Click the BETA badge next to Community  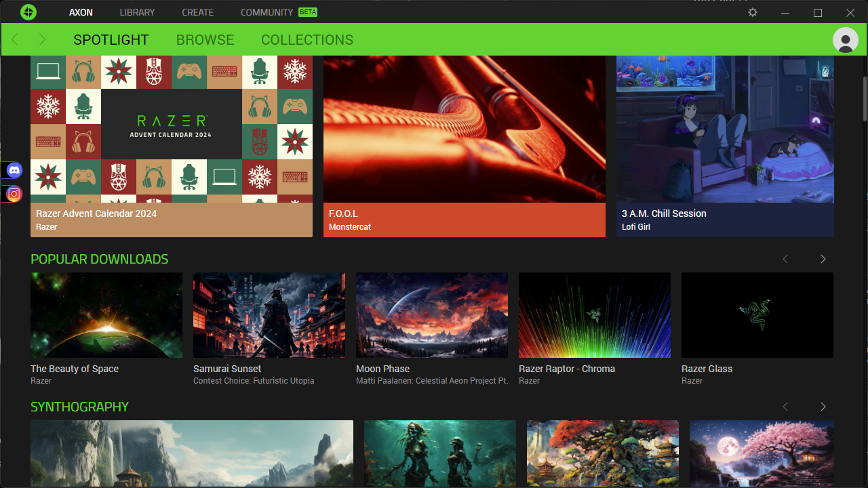tap(308, 12)
